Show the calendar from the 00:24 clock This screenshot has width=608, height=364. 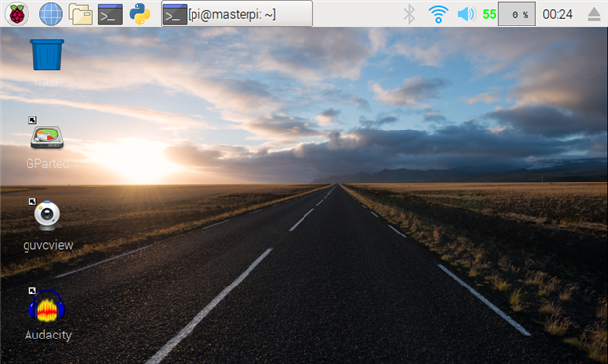click(557, 15)
